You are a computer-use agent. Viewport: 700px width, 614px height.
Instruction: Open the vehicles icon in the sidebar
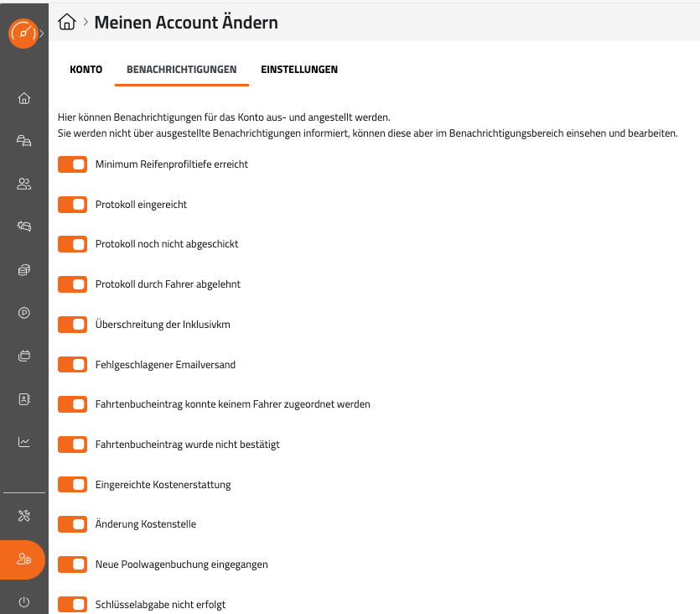pyautogui.click(x=23, y=141)
